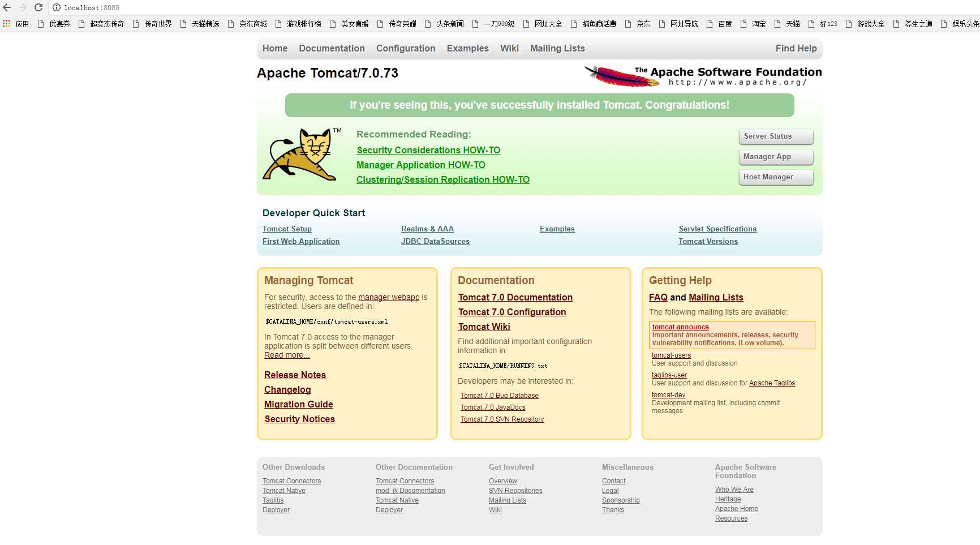Viewport: 980px width, 545px height.
Task: Open Tomcat 7.0 Bug Database link
Action: coord(500,396)
